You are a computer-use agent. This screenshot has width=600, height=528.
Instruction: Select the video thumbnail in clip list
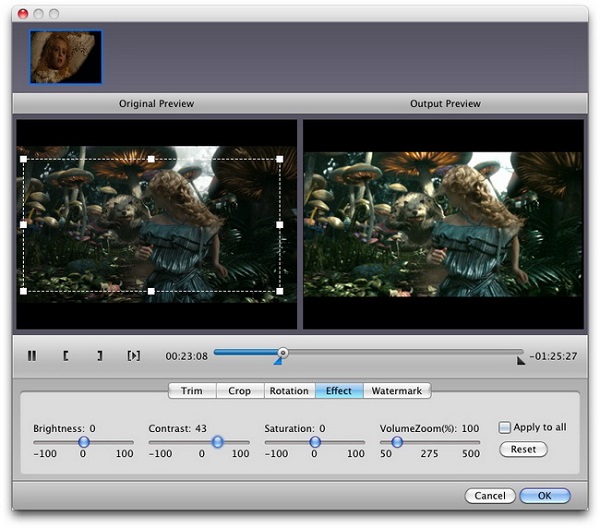coord(66,57)
